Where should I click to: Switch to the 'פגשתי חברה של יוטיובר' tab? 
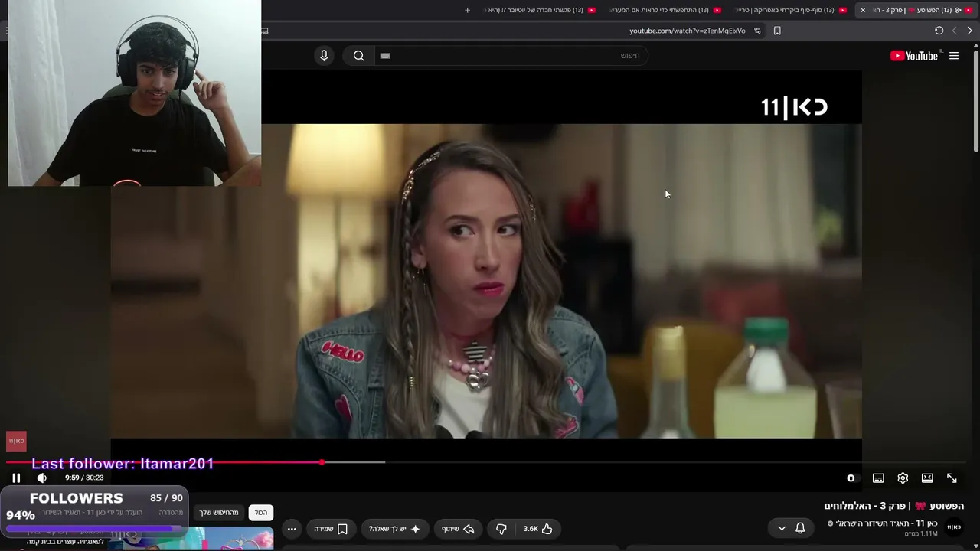[540, 10]
